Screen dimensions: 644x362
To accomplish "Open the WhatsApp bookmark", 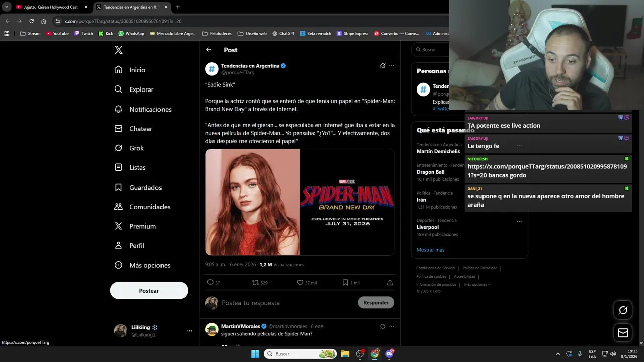I will coord(131,34).
